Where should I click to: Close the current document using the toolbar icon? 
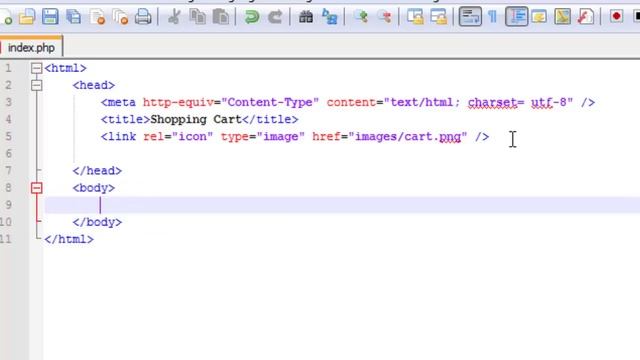[x=98, y=17]
